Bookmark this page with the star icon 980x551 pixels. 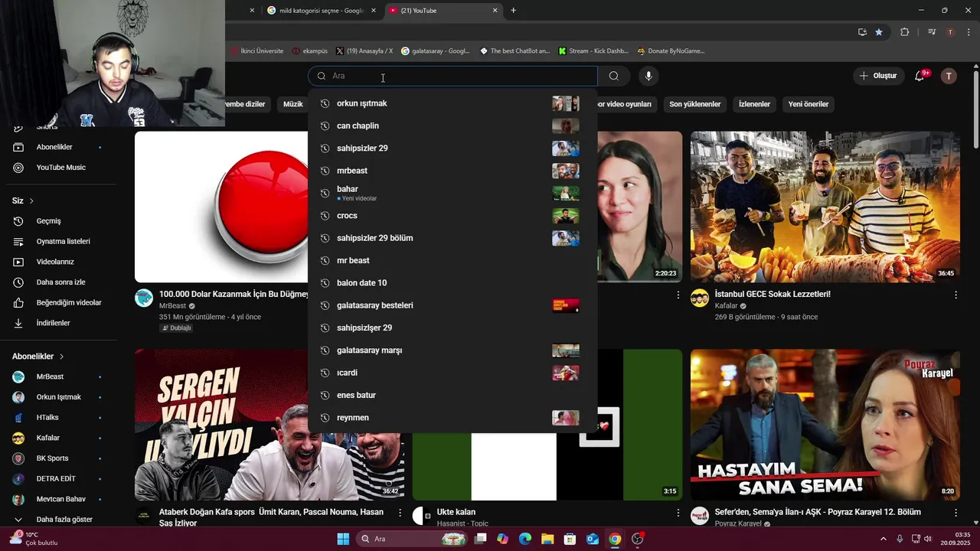tap(879, 32)
